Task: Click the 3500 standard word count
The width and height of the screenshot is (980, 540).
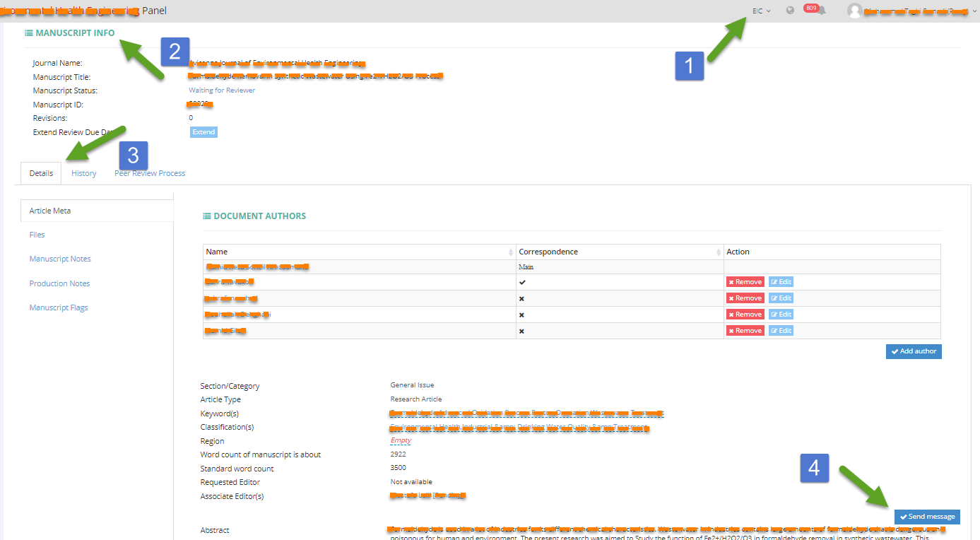Action: pos(398,468)
